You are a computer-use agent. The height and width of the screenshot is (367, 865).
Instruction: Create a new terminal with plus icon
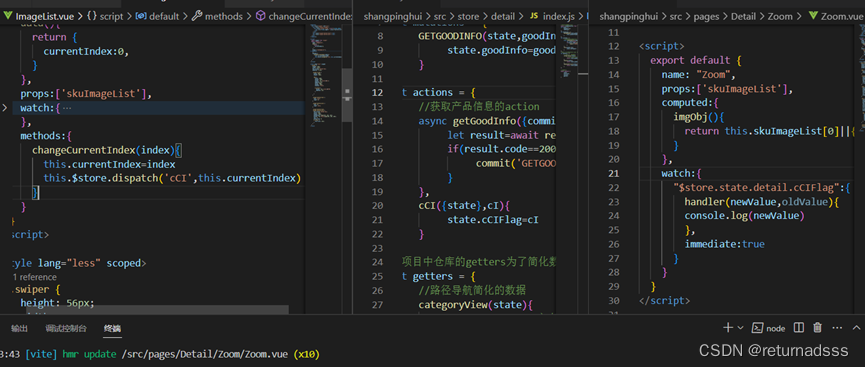point(728,328)
